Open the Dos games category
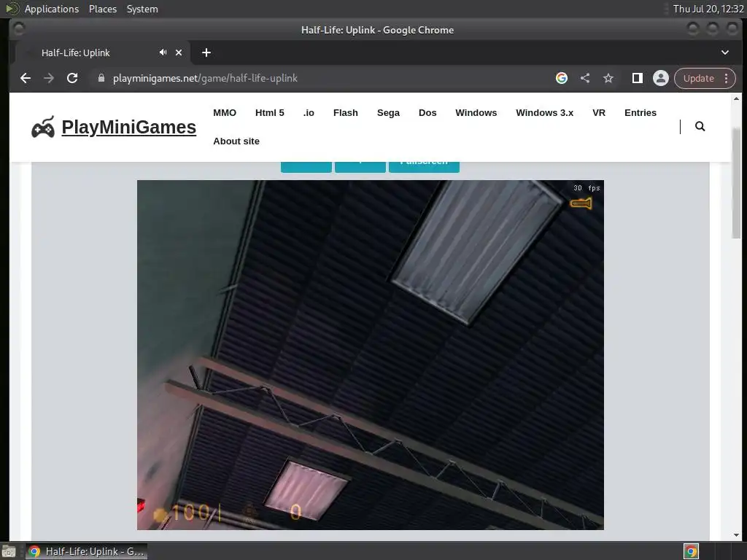This screenshot has width=747, height=560. (427, 113)
